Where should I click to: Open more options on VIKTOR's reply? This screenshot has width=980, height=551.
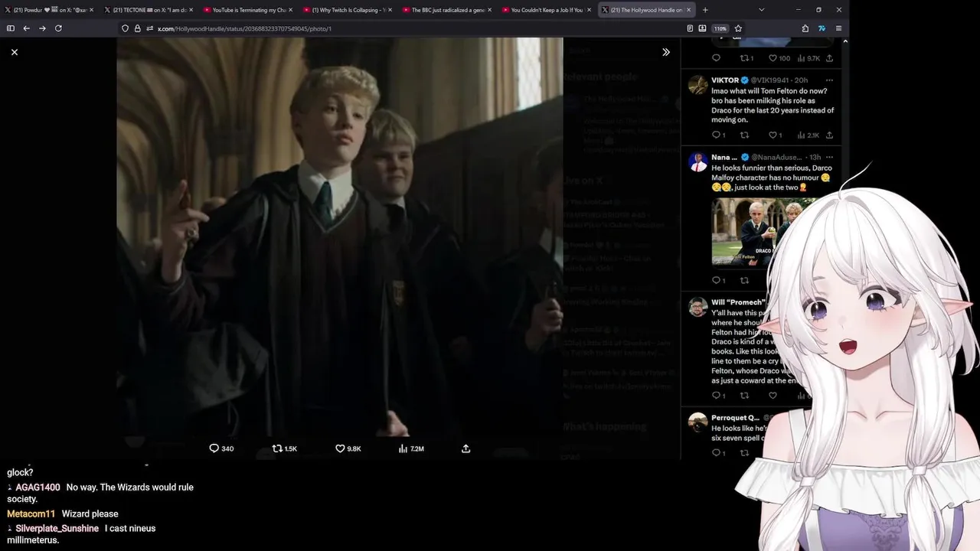(829, 80)
